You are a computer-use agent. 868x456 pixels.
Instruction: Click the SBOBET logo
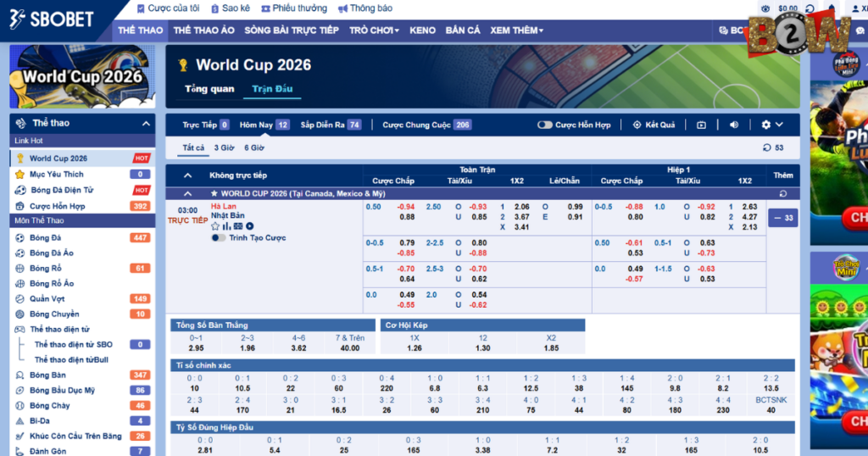pyautogui.click(x=52, y=19)
